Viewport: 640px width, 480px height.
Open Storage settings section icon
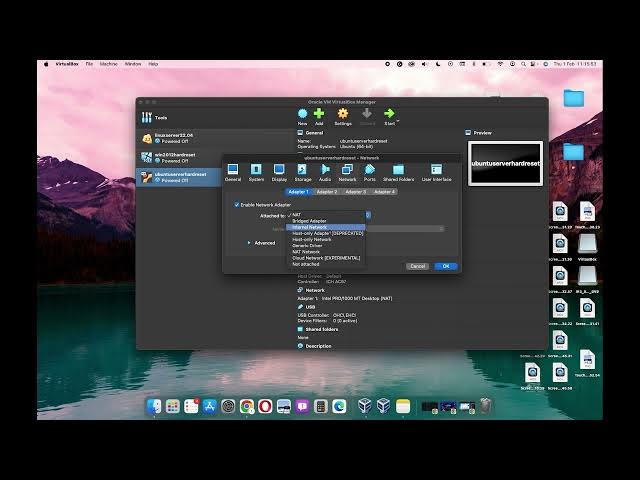point(302,169)
